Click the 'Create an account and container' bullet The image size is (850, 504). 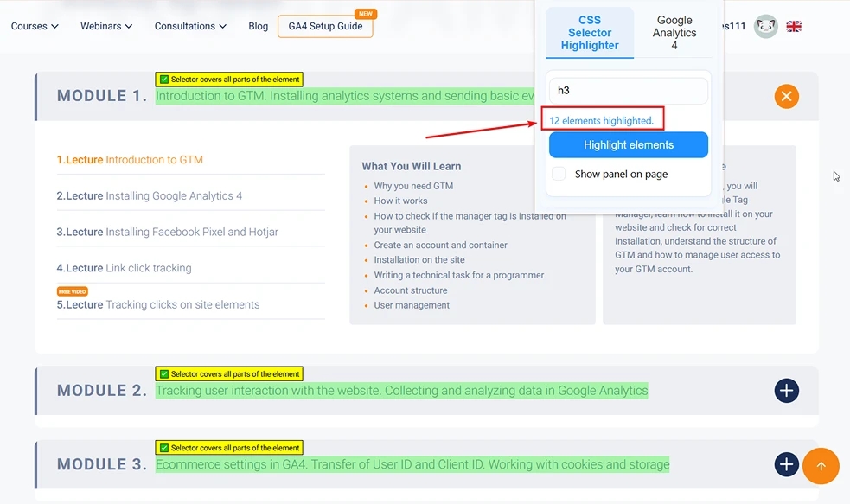[x=441, y=245]
